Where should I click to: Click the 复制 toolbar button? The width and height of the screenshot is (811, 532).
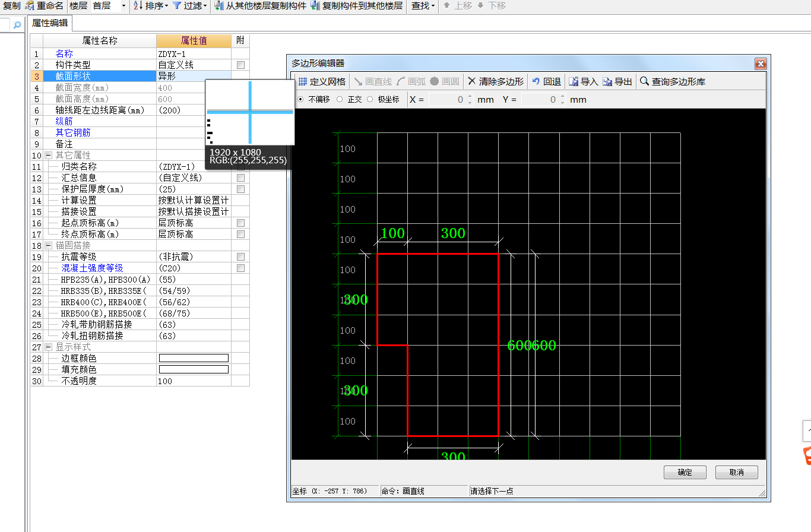coord(11,5)
